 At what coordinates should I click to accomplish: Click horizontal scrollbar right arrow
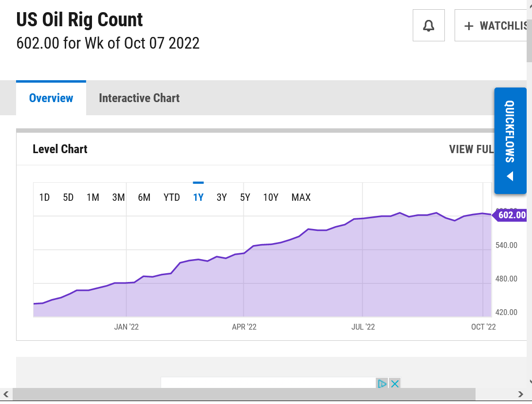click(520, 394)
